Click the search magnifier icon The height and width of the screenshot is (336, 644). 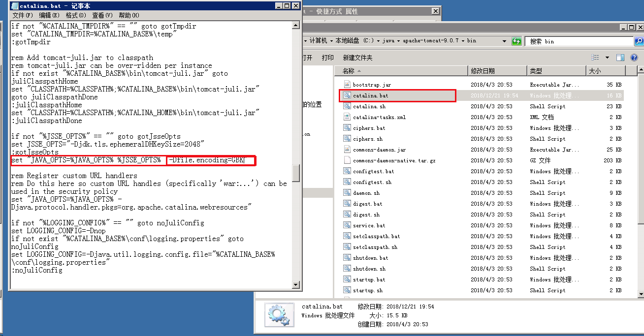tap(638, 41)
